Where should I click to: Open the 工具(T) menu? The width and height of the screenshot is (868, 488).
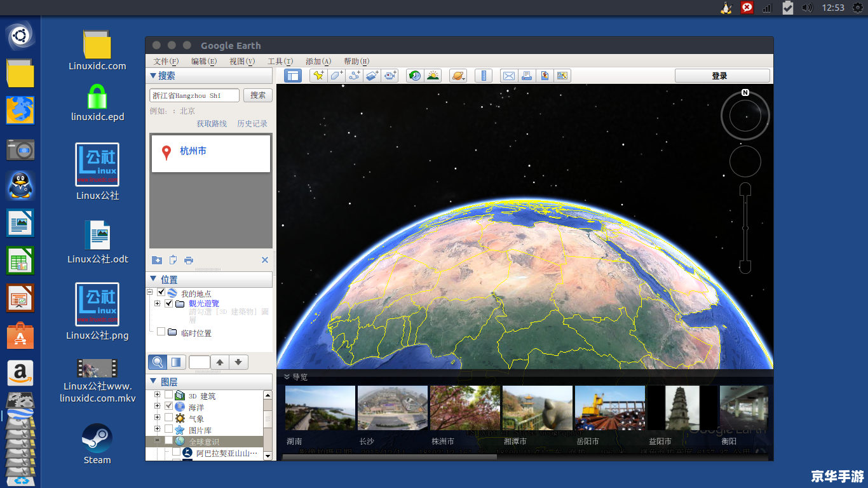[x=280, y=61]
